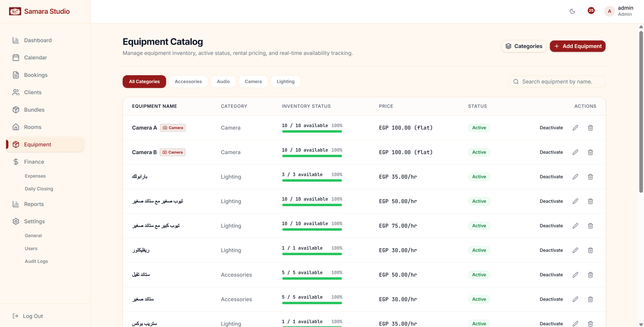644x327 pixels.
Task: Delete Camera B with trash icon
Action: (x=590, y=152)
